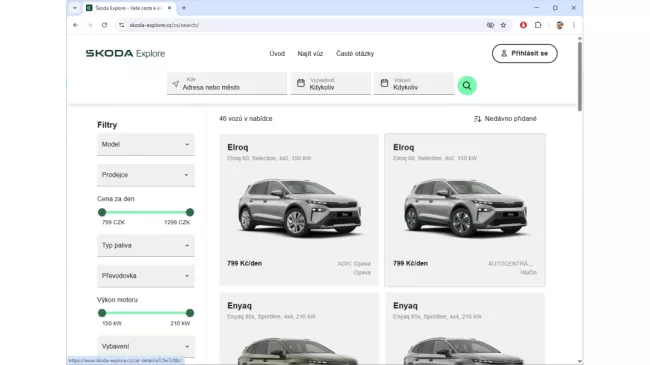Click the site information icon in address bar
This screenshot has height=365, width=650.
[x=121, y=25]
